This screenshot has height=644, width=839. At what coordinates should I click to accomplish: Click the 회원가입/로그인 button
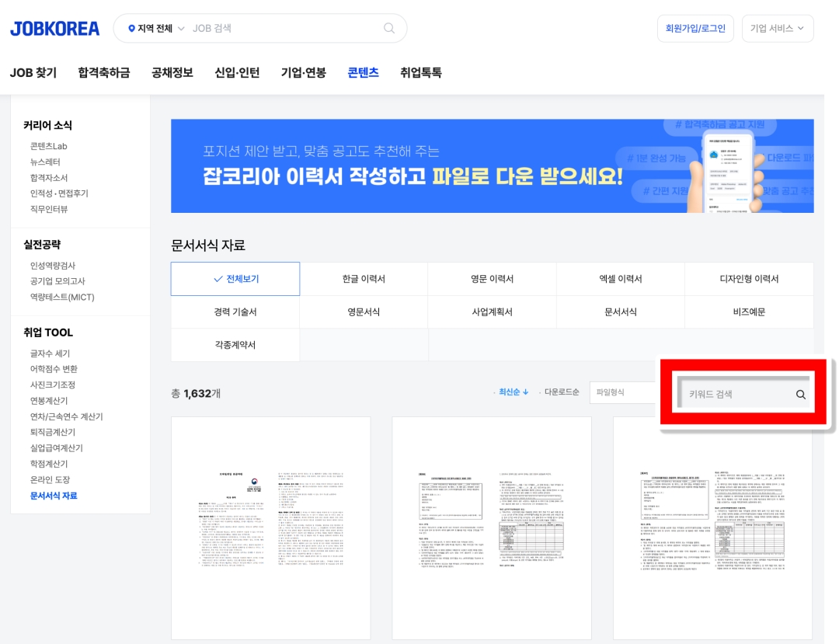[695, 28]
